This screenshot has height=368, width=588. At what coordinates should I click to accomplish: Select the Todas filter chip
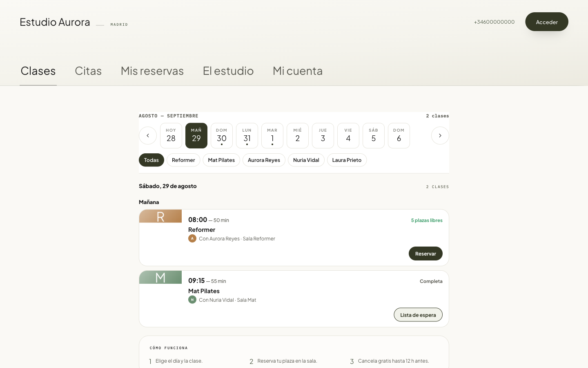tap(151, 160)
